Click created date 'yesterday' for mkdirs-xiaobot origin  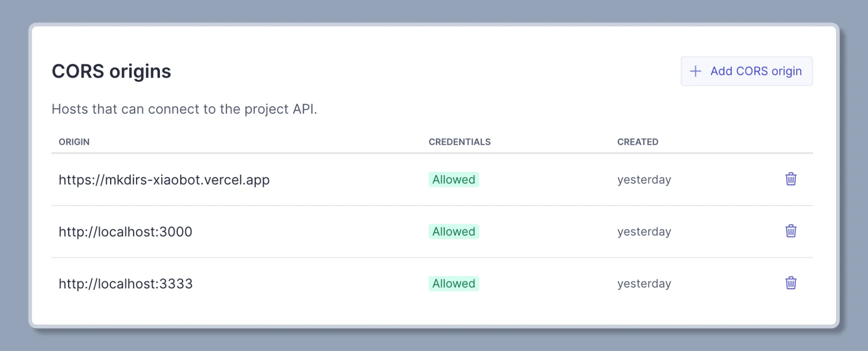[x=644, y=180]
